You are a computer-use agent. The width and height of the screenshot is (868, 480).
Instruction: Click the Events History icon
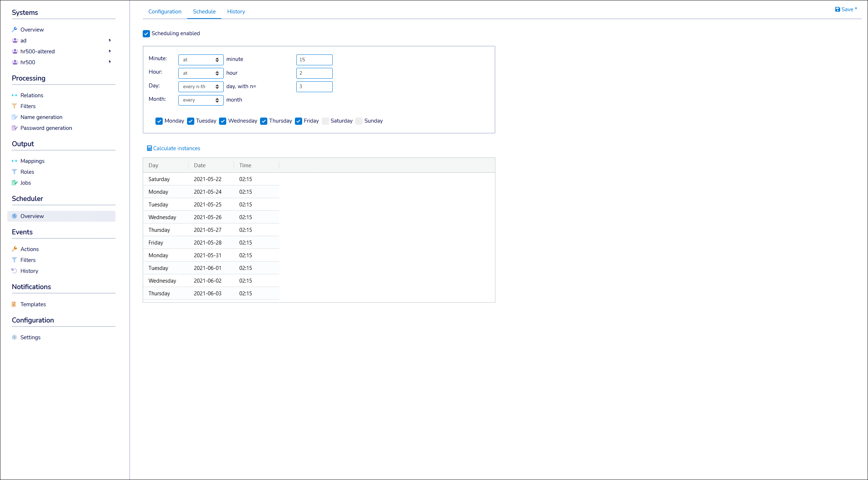click(x=15, y=271)
